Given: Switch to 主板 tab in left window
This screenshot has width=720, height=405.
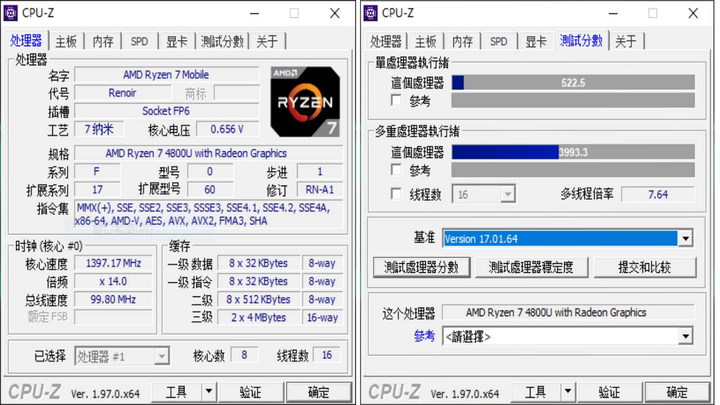Looking at the screenshot, I should point(66,41).
